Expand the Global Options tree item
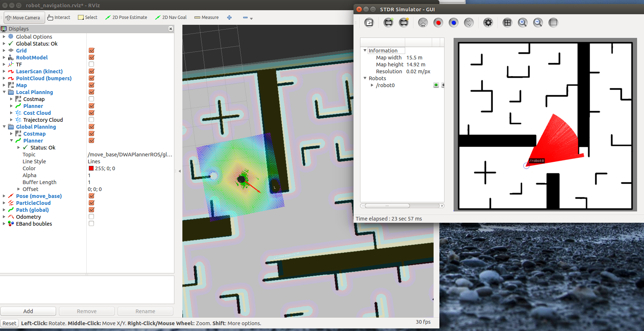The height and width of the screenshot is (331, 644). pos(4,37)
